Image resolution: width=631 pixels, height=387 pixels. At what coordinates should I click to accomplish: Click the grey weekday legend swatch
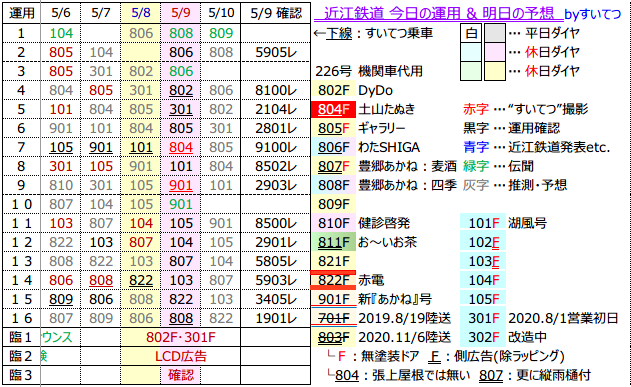point(495,33)
